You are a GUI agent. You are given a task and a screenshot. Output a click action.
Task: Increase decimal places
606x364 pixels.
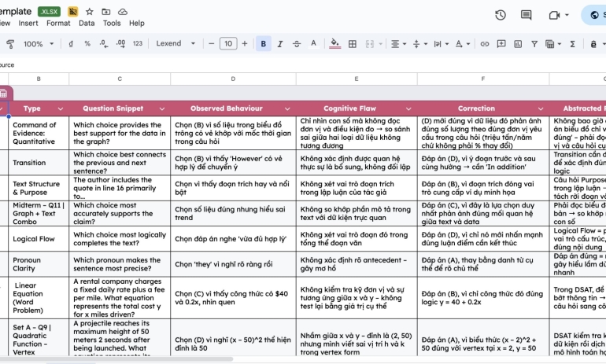coord(120,43)
